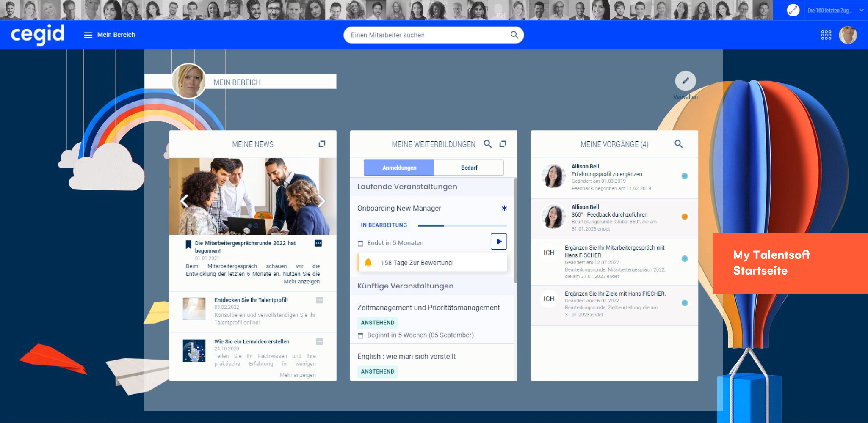The width and height of the screenshot is (868, 423).
Task: Click the ANSTEHEND badge under English training
Action: (378, 372)
